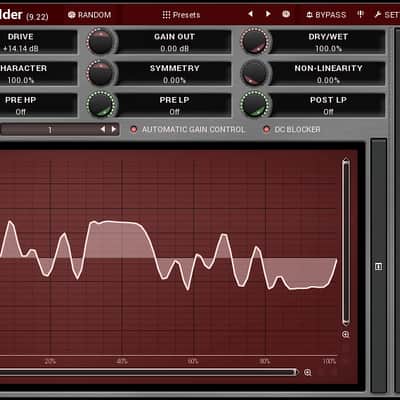Open SETTINGS with the wrench icon

(x=387, y=15)
